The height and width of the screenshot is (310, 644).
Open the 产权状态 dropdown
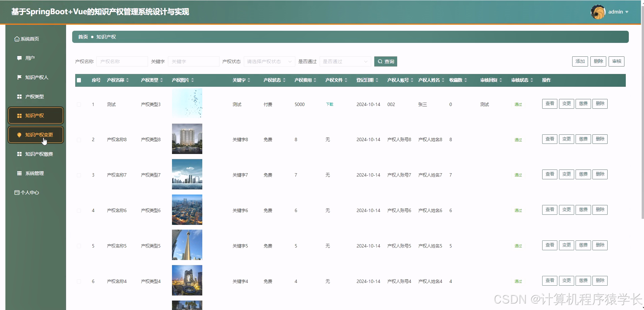click(x=269, y=61)
